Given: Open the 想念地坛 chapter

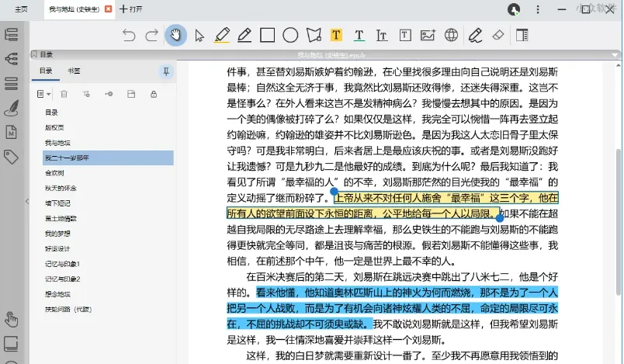Looking at the screenshot, I should pyautogui.click(x=57, y=294).
